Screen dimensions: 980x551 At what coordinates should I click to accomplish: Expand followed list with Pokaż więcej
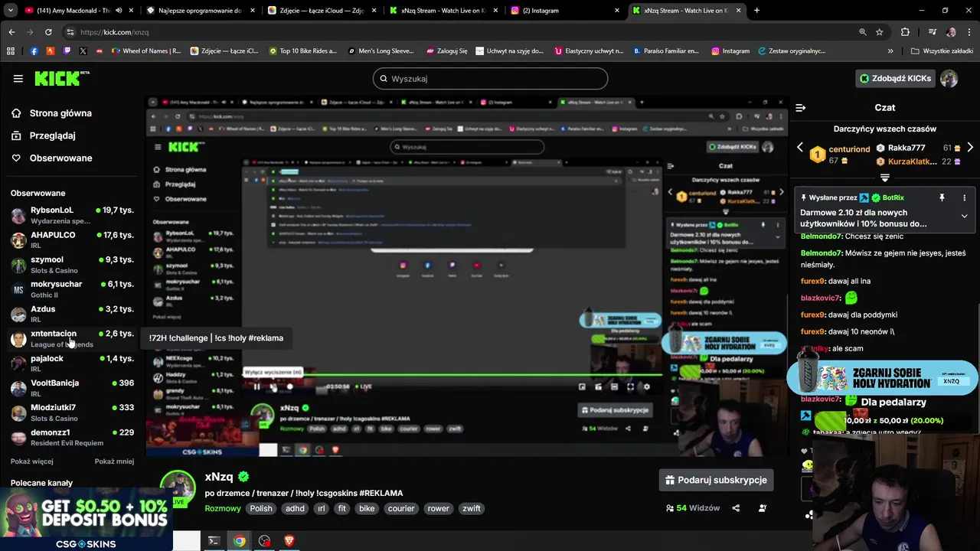32,461
